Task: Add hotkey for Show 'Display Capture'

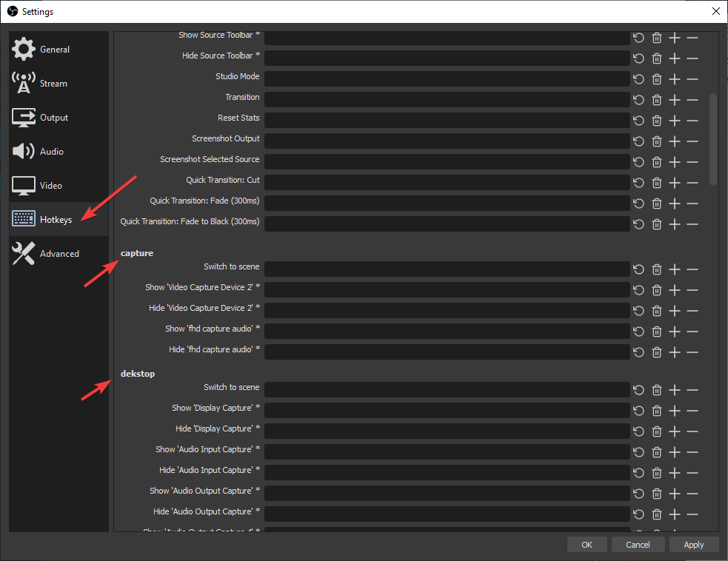Action: pyautogui.click(x=675, y=411)
